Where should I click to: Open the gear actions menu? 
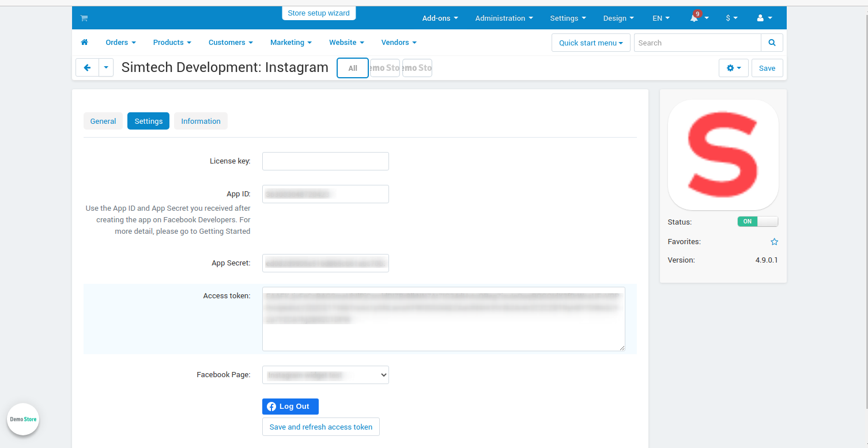pos(734,68)
